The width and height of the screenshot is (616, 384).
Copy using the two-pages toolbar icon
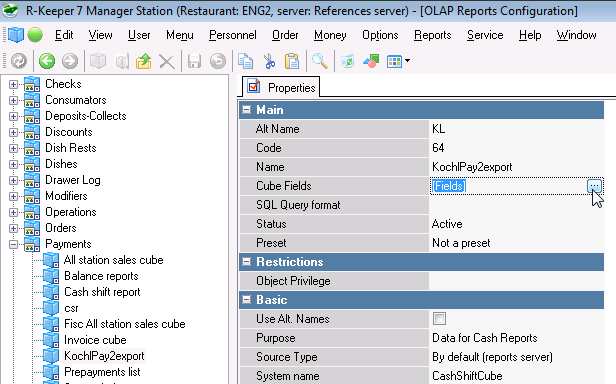tap(246, 61)
